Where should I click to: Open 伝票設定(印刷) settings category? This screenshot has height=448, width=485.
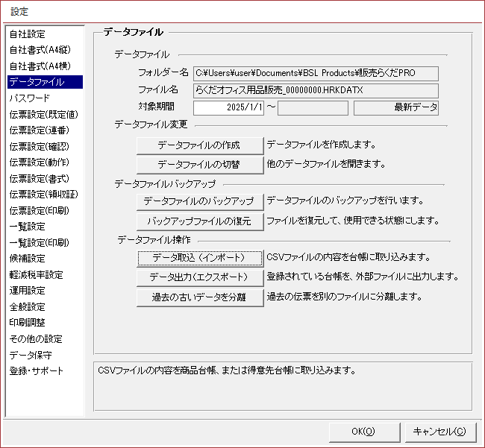point(40,211)
